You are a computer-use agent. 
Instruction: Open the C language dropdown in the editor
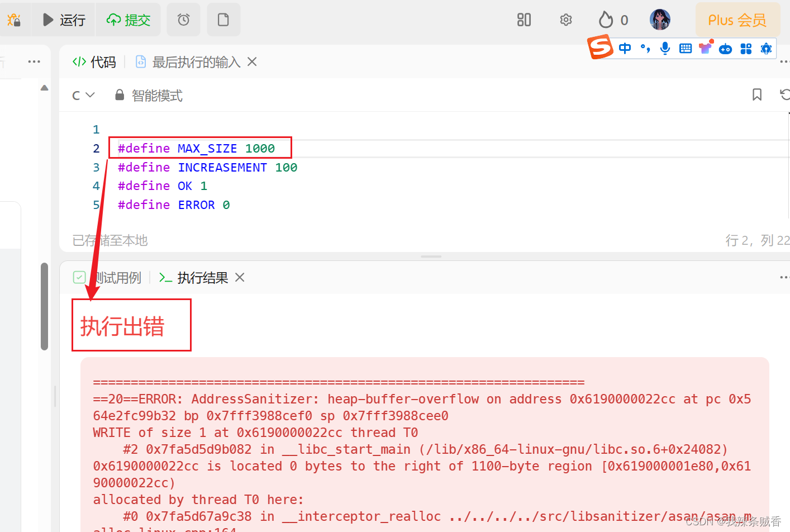83,95
